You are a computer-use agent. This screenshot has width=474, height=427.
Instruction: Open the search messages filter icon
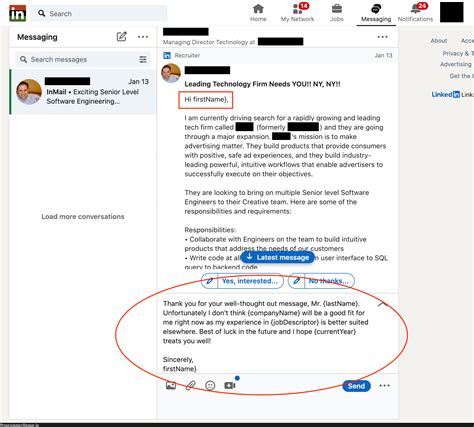[x=143, y=60]
